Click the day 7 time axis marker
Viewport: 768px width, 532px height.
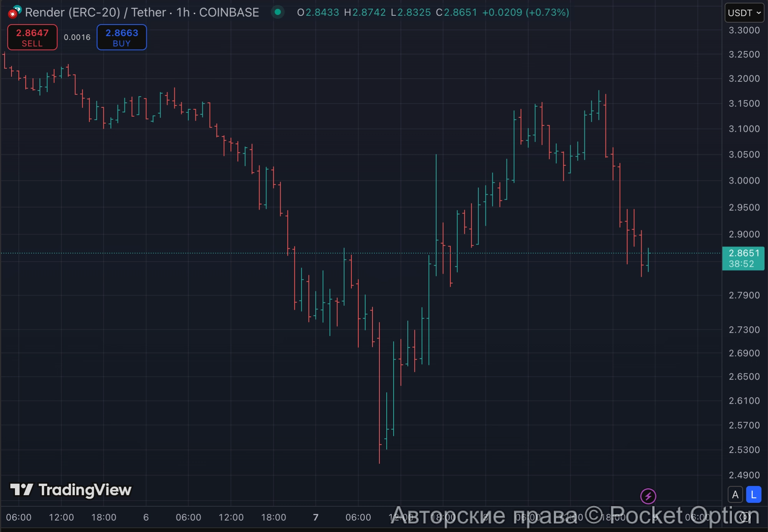tap(316, 517)
